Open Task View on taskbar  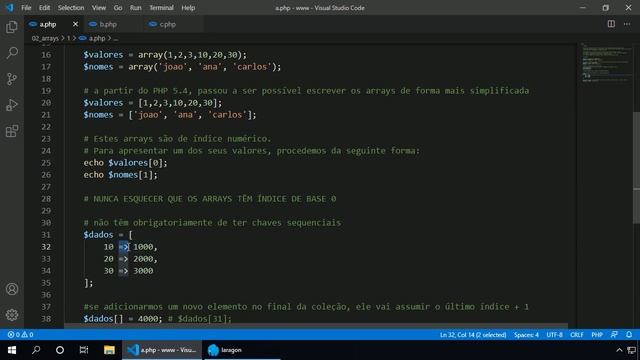pos(84,350)
